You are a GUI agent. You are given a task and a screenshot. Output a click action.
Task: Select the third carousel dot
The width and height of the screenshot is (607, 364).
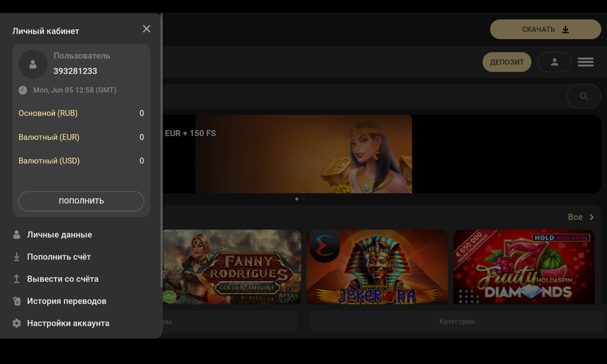point(303,199)
